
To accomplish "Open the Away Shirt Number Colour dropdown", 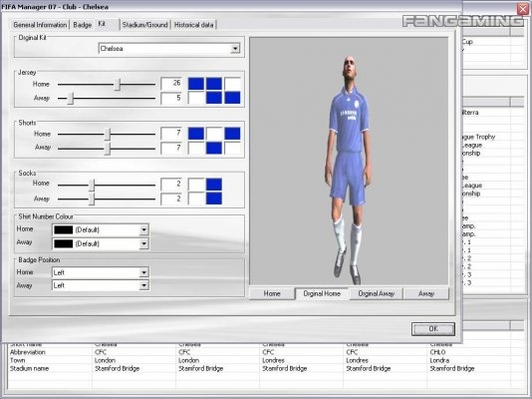I will (101, 243).
